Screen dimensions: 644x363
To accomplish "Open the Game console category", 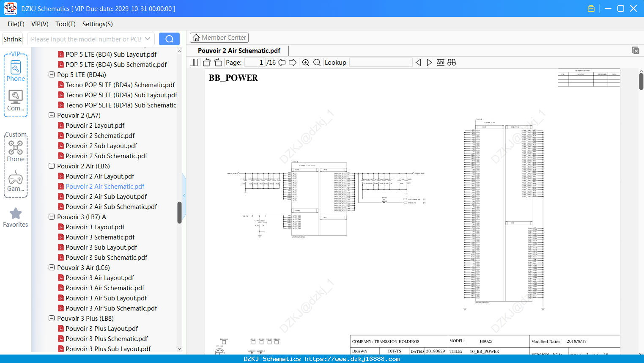I will pos(16,181).
